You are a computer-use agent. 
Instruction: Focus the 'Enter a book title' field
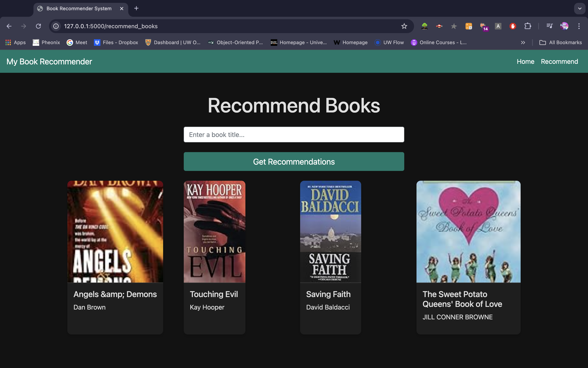pyautogui.click(x=294, y=135)
